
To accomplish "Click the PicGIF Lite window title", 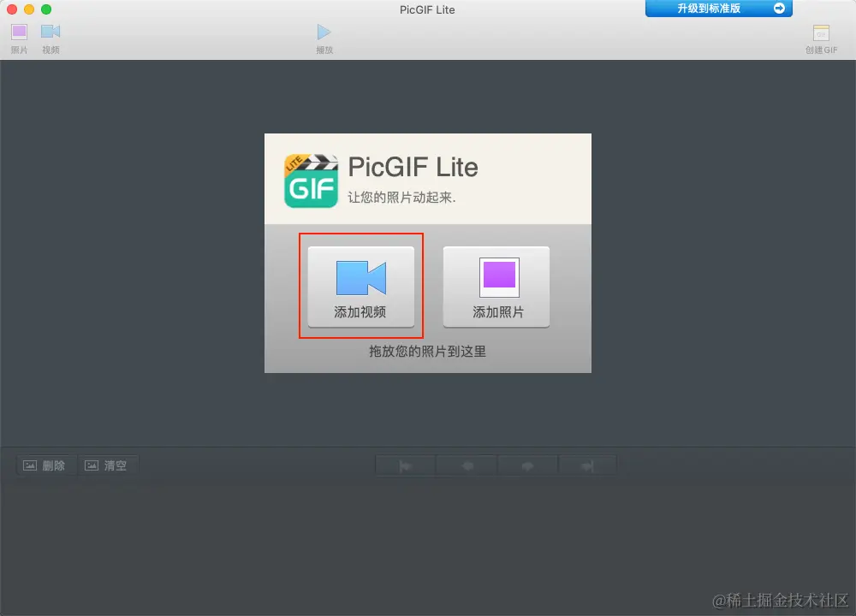I will click(x=427, y=9).
